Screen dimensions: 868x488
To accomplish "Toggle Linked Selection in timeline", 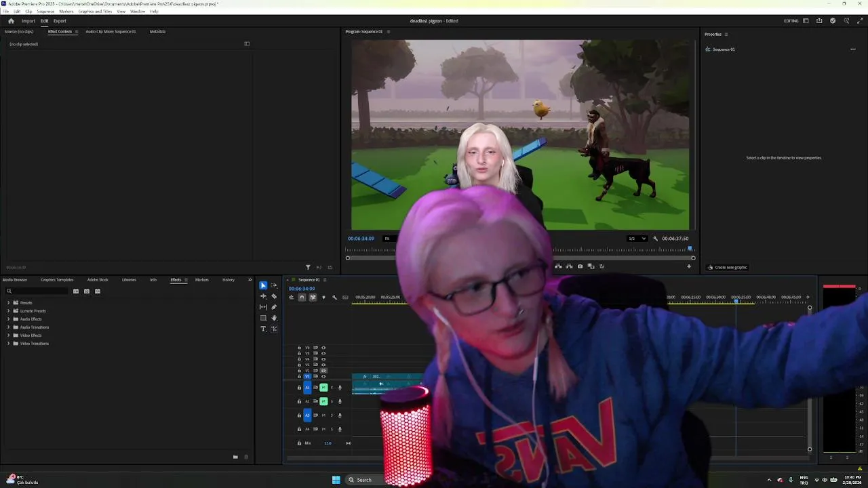I will (x=313, y=298).
